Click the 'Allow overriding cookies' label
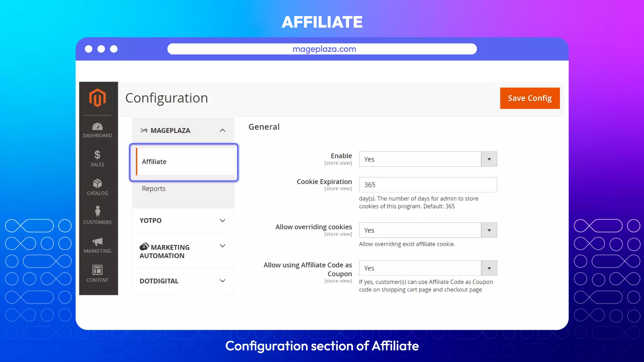The height and width of the screenshot is (362, 644). [313, 227]
